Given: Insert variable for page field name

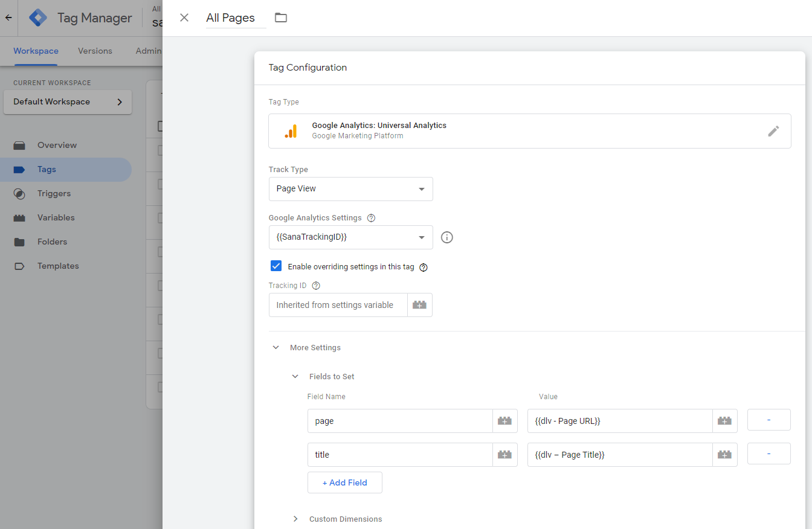Looking at the screenshot, I should [x=505, y=421].
